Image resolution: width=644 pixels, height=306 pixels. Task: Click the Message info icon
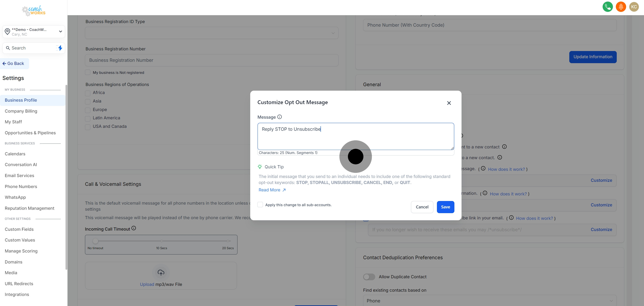(280, 117)
